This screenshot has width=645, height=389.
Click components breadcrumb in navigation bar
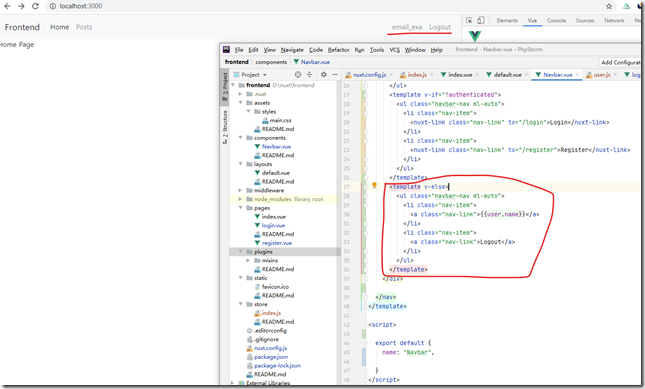click(x=271, y=62)
